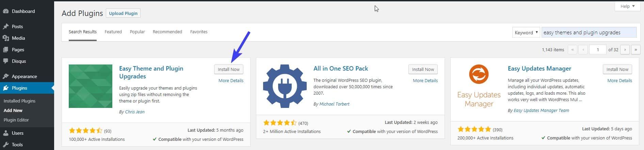
Task: Open Media via its sidebar icon
Action: tap(5, 38)
